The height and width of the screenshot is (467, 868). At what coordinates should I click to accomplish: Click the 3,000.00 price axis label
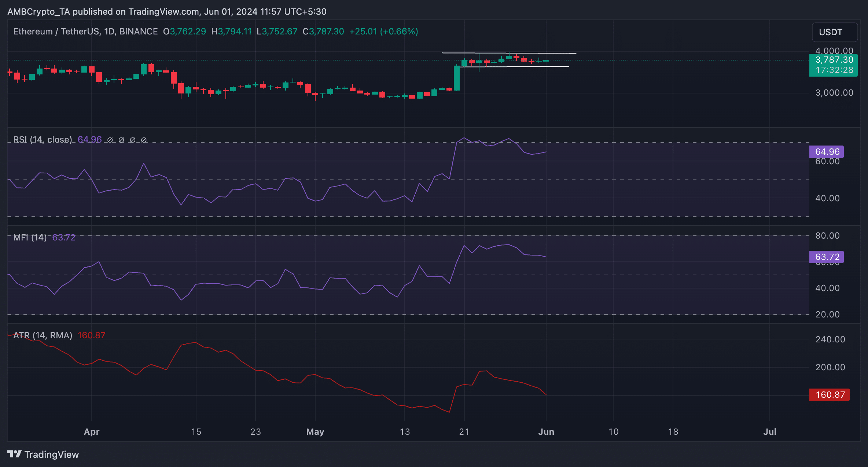point(834,93)
